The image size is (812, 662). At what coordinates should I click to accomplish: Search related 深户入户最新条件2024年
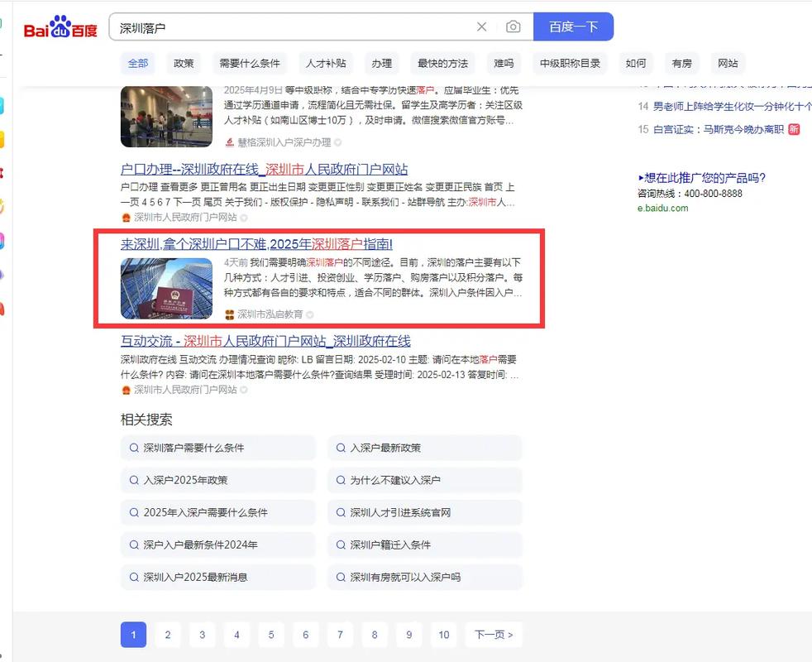(x=218, y=544)
